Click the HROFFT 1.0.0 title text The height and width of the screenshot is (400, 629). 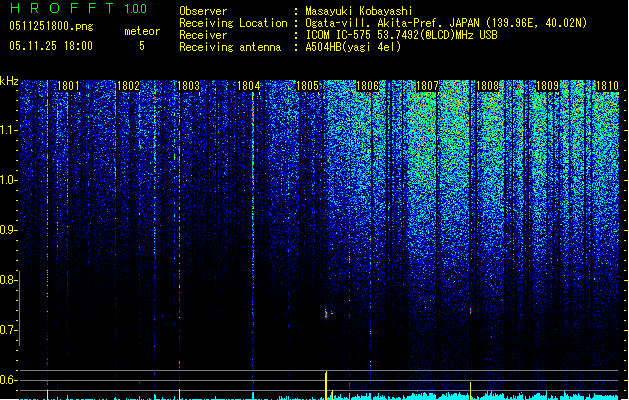pyautogui.click(x=79, y=8)
